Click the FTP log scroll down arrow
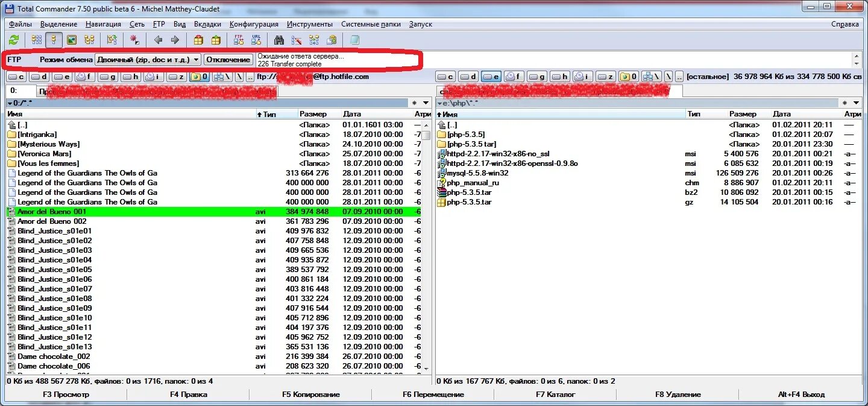 click(857, 63)
